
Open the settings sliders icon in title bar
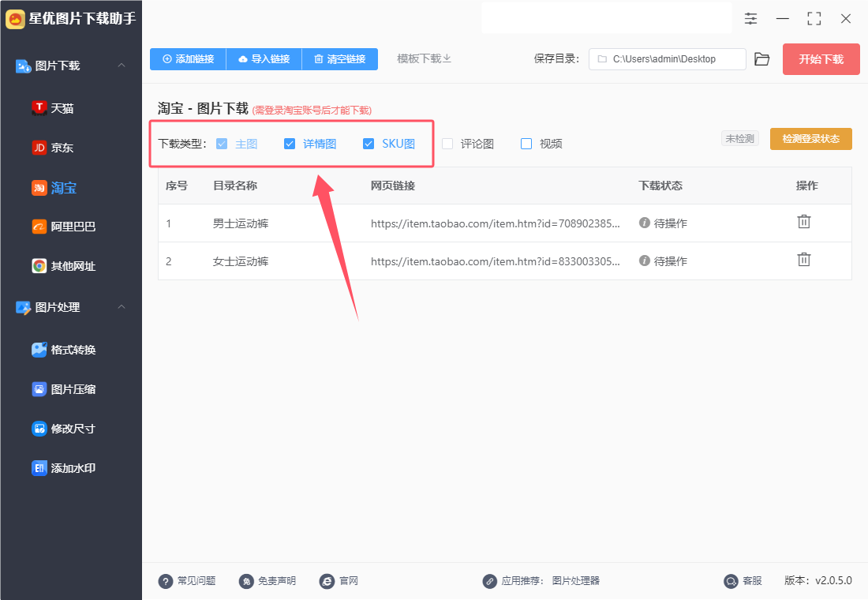[x=750, y=18]
